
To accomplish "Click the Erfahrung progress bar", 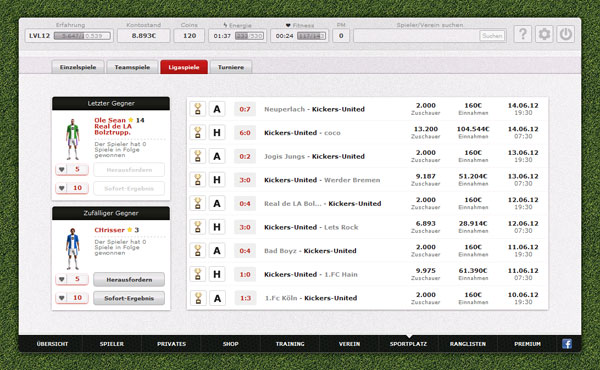I will (82, 36).
